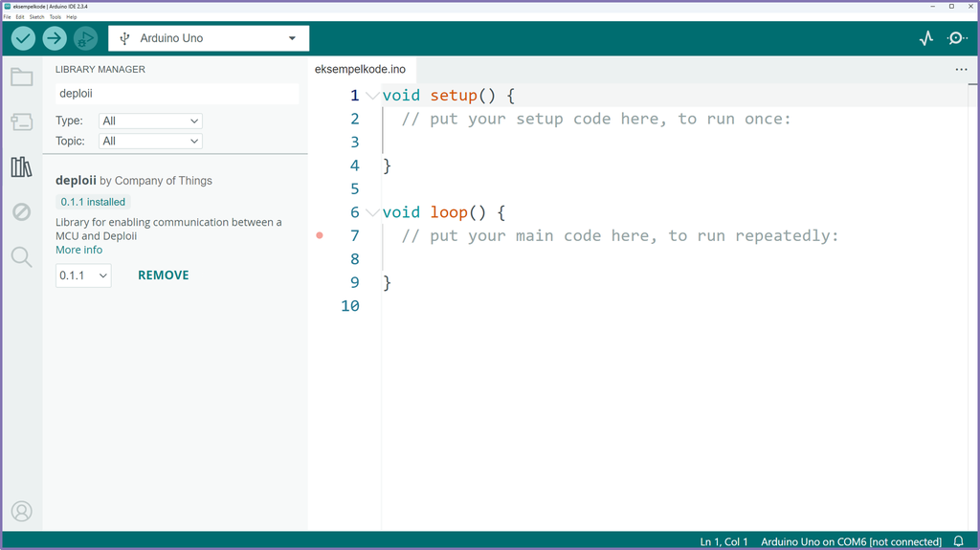Open the More info link
Screen dimensions: 980x550
coord(78,250)
